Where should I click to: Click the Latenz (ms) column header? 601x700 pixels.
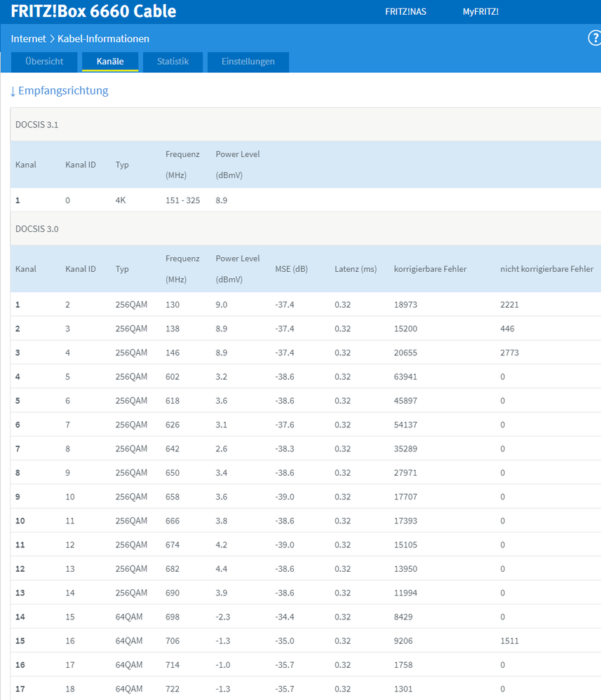coord(356,269)
